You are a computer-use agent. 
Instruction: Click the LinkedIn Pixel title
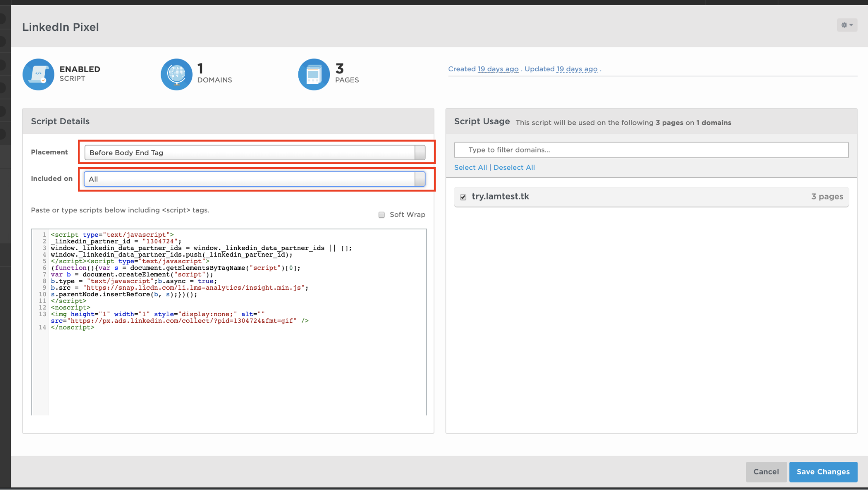[60, 27]
